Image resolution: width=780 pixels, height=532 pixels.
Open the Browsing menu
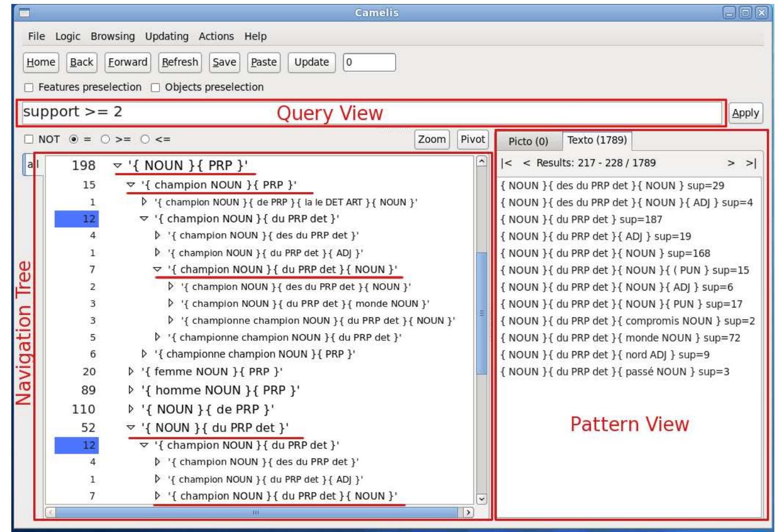coord(113,36)
